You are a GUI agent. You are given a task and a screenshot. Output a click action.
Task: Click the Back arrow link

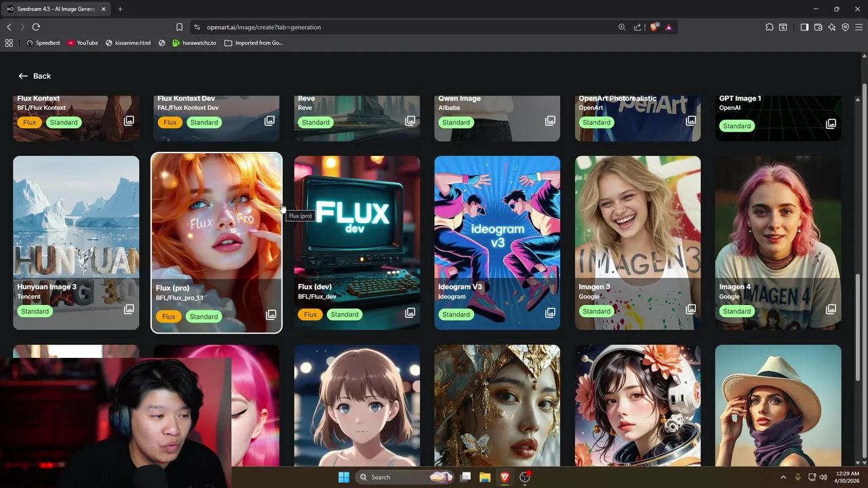coord(35,76)
